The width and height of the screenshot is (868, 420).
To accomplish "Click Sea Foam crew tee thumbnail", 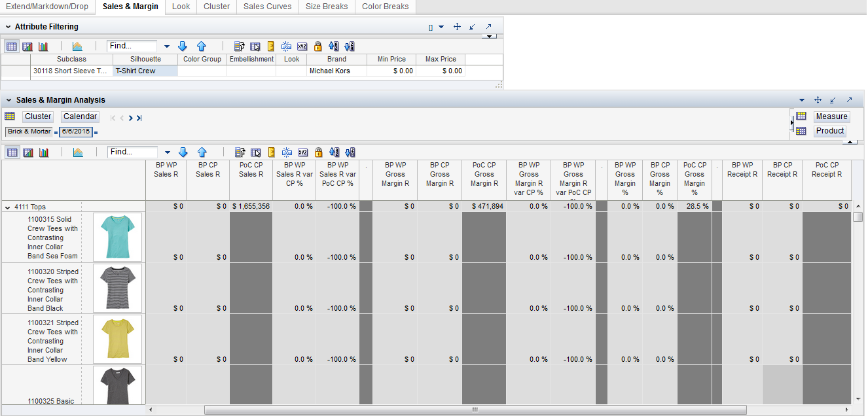I will click(118, 237).
